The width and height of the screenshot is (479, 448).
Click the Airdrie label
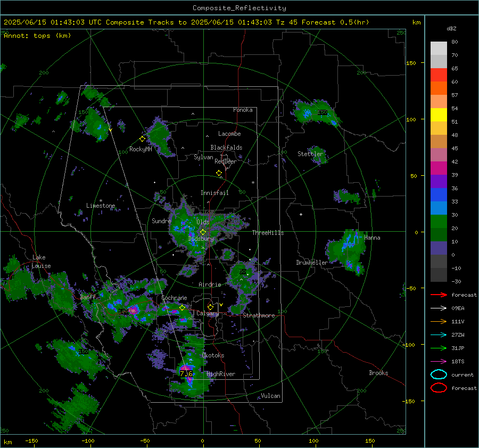(210, 284)
